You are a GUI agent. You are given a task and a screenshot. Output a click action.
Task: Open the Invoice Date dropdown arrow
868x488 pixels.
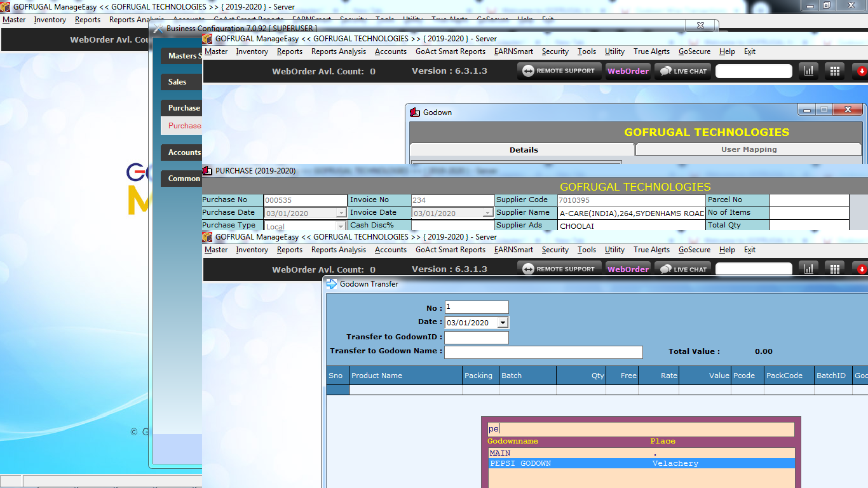tap(488, 213)
